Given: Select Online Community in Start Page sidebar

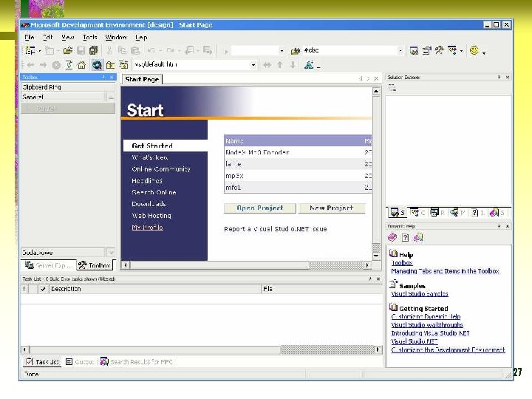Looking at the screenshot, I should (161, 169).
